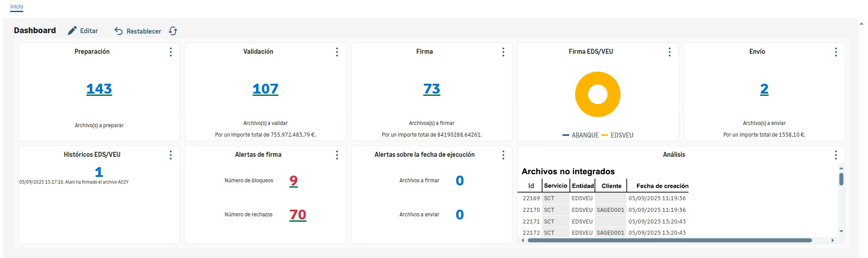Click the Análisis horizontal scrollbar
This screenshot has width=868, height=258.
(669, 241)
